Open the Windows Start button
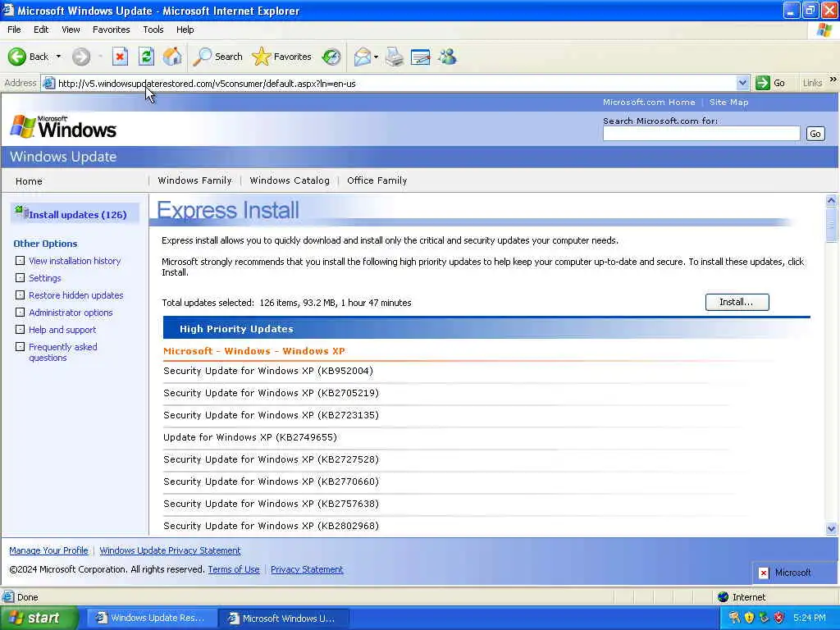The width and height of the screenshot is (840, 630). [39, 618]
